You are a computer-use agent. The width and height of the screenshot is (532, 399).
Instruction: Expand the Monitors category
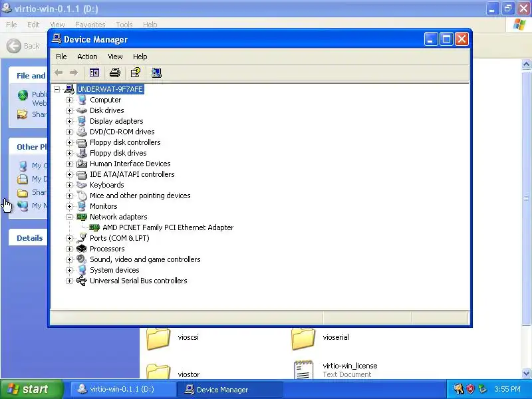[70, 206]
